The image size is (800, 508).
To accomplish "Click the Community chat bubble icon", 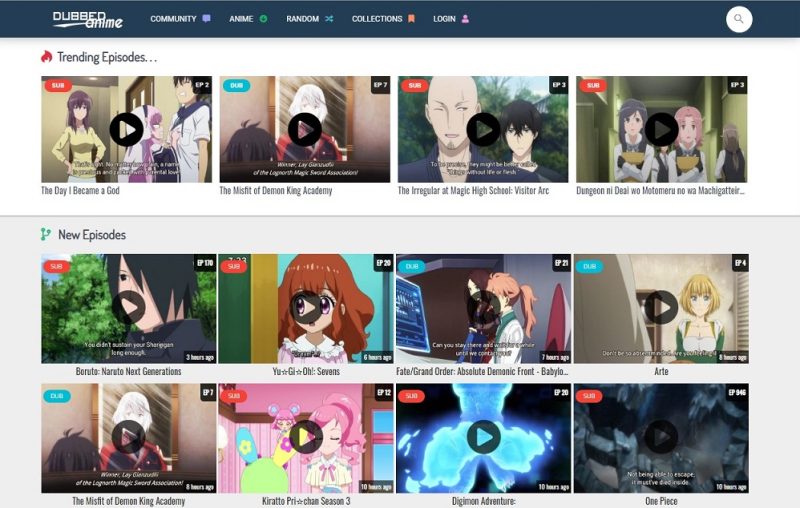I will point(206,19).
